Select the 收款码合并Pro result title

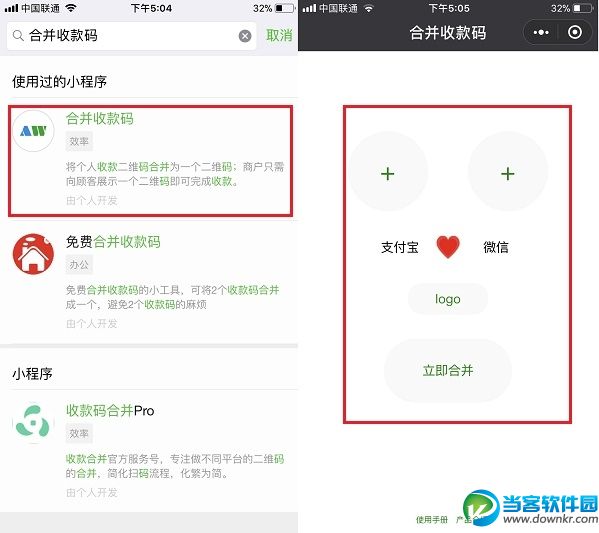110,410
